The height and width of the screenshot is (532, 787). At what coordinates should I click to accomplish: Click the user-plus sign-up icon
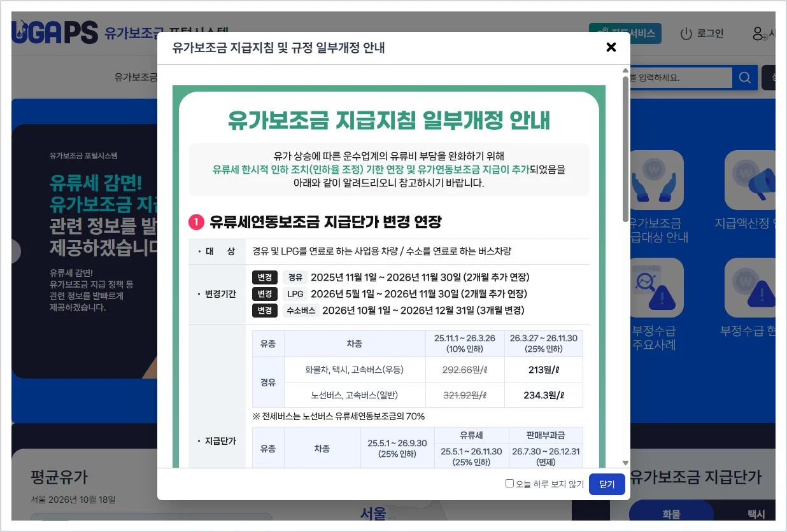click(x=759, y=34)
